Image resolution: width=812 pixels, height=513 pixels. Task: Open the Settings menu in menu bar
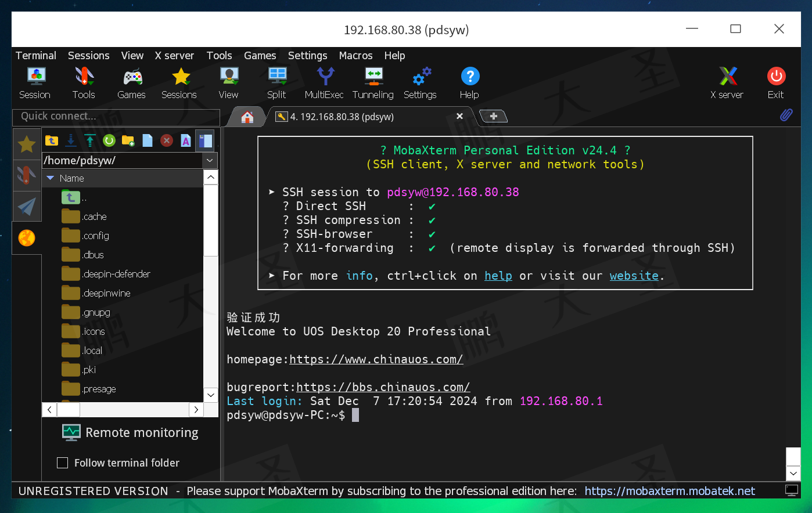pyautogui.click(x=307, y=55)
